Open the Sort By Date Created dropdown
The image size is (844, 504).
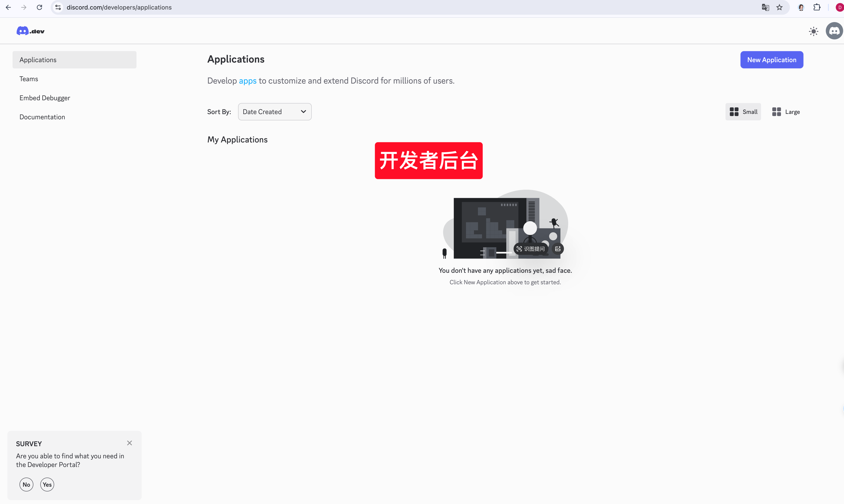click(x=274, y=112)
